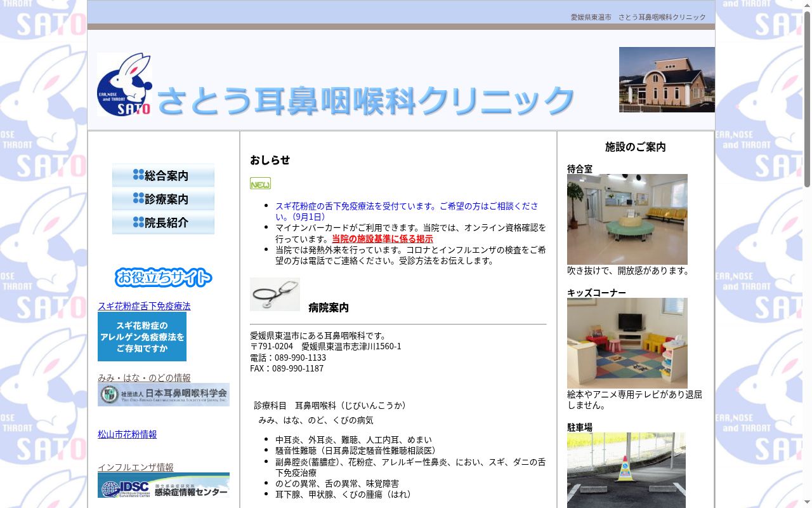Screen dimensions: 812x508
Task: Click the 愛媛県東温市にある耳鼻咽喉科です text
Action: click(x=318, y=335)
